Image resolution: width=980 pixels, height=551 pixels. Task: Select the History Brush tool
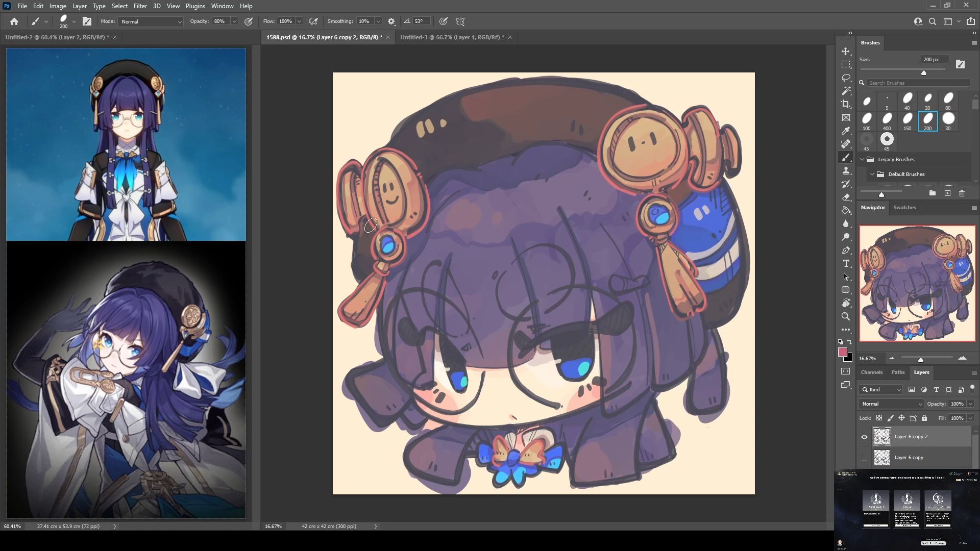[846, 184]
